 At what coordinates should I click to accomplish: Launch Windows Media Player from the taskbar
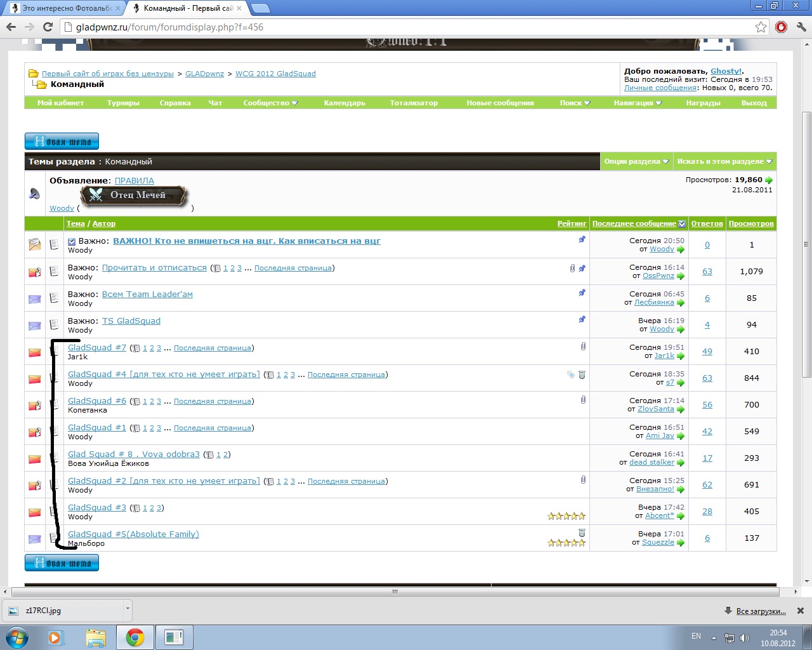(55, 637)
